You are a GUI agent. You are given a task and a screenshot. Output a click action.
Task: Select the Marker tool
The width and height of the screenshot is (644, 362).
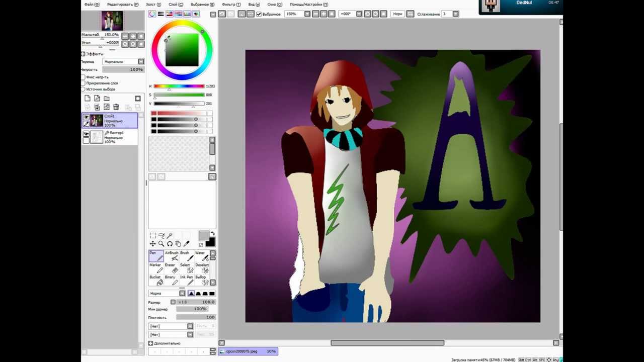[x=156, y=267]
